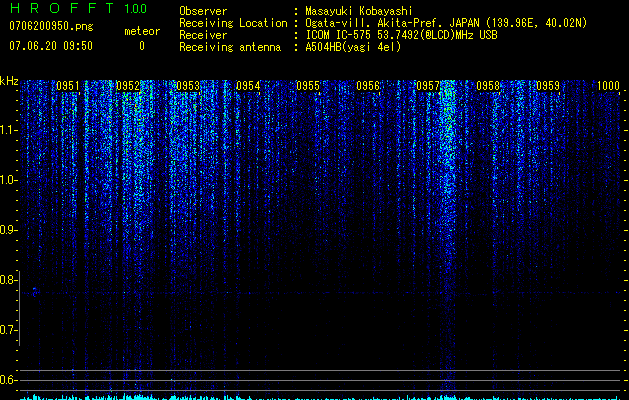Click the 0.9 kHz axis label
629x400 pixels.
coord(8,230)
